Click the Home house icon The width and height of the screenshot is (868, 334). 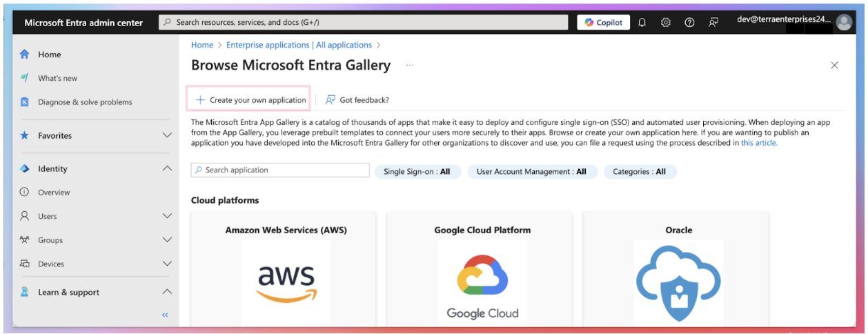point(25,54)
